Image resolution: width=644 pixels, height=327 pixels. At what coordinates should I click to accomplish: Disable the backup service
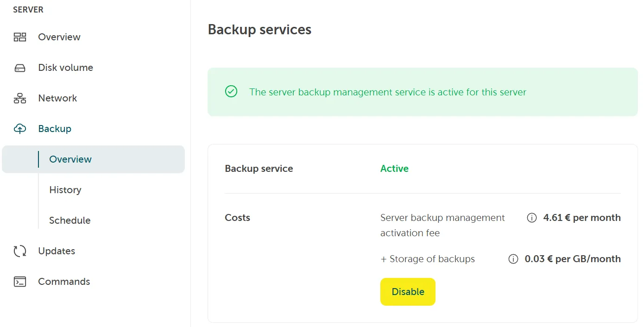(408, 291)
